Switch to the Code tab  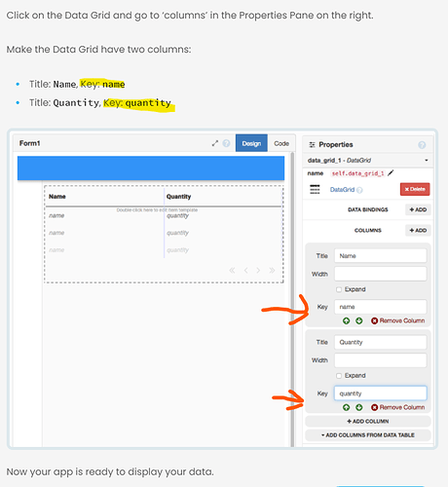tap(281, 143)
